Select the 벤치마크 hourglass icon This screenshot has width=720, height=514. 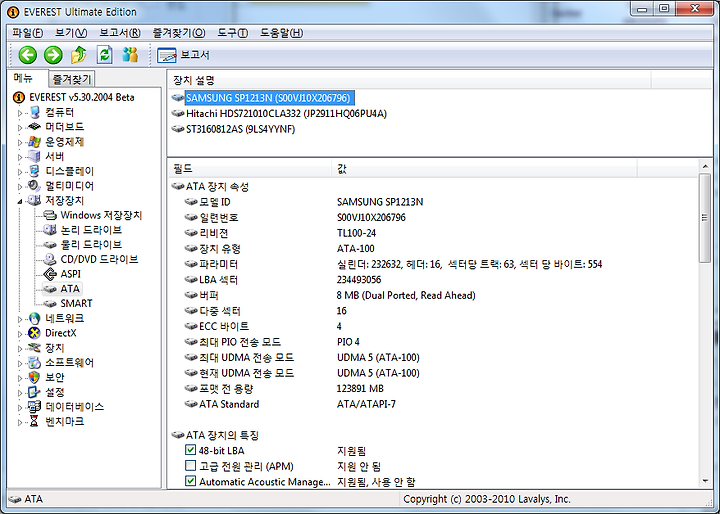[34, 421]
